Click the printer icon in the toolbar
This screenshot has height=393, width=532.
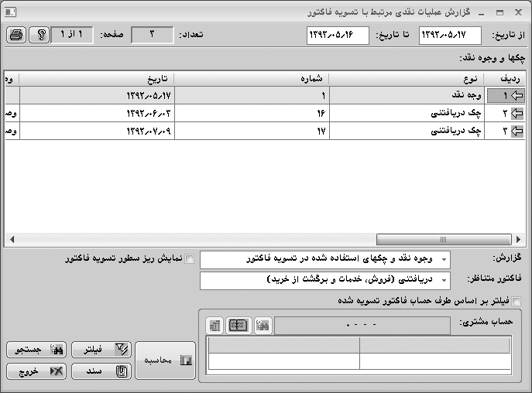pyautogui.click(x=17, y=36)
